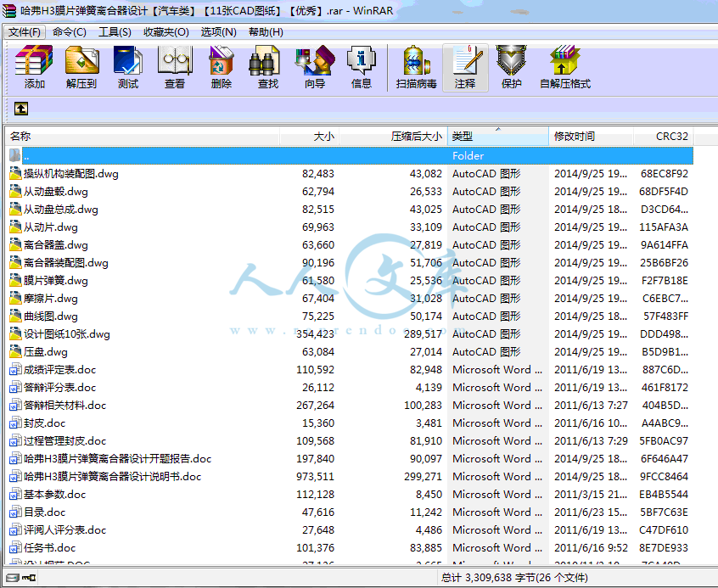Select file 压盘.dwg

(351, 352)
